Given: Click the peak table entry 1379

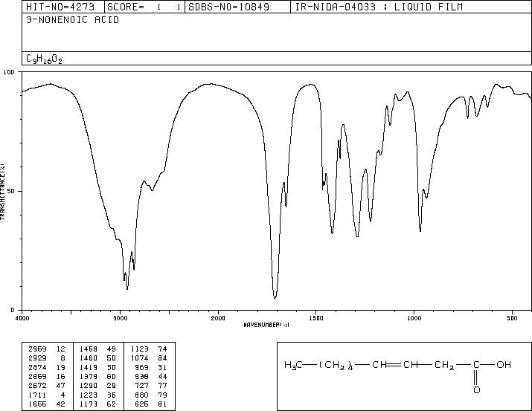Looking at the screenshot, I should click(x=89, y=376).
